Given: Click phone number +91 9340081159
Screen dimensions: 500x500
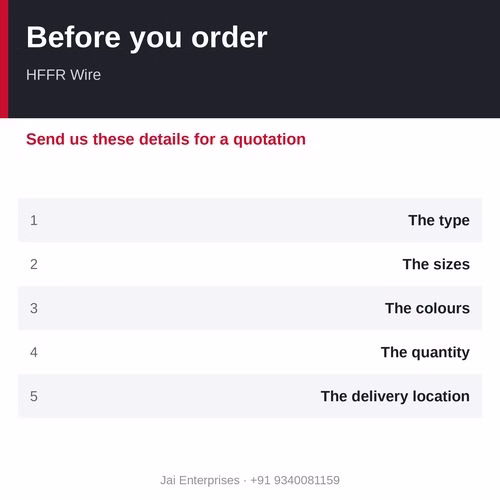Looking at the screenshot, I should pyautogui.click(x=295, y=480).
